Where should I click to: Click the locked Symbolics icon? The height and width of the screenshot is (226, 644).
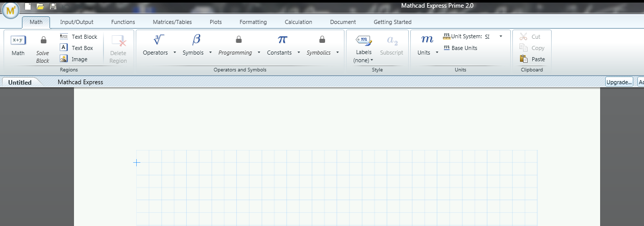pos(322,40)
